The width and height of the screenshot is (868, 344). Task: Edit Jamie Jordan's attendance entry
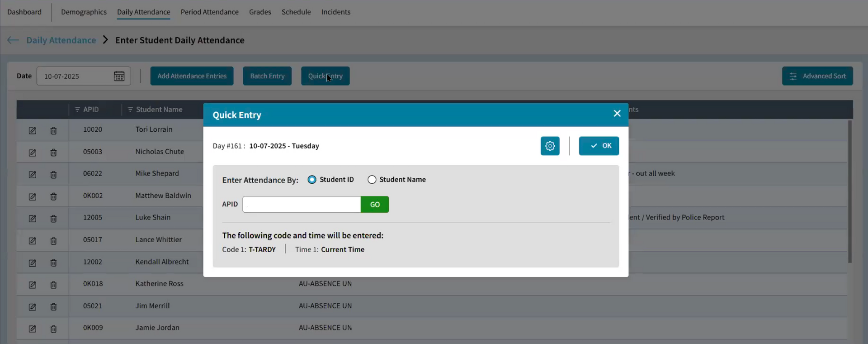coord(32,329)
